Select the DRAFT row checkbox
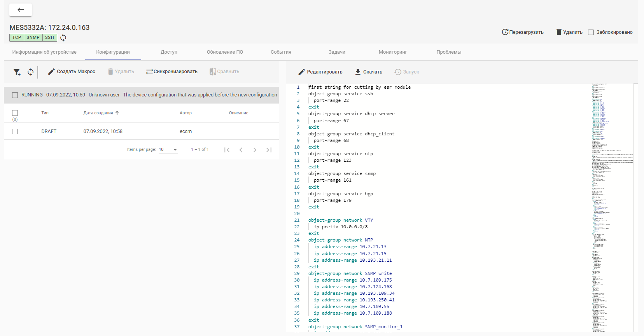 (15, 131)
